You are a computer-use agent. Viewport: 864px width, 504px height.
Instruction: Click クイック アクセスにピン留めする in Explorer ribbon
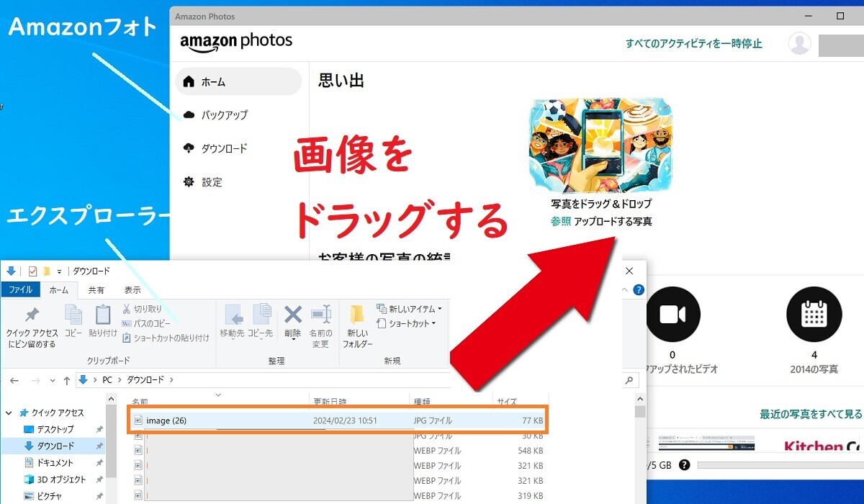tap(32, 326)
